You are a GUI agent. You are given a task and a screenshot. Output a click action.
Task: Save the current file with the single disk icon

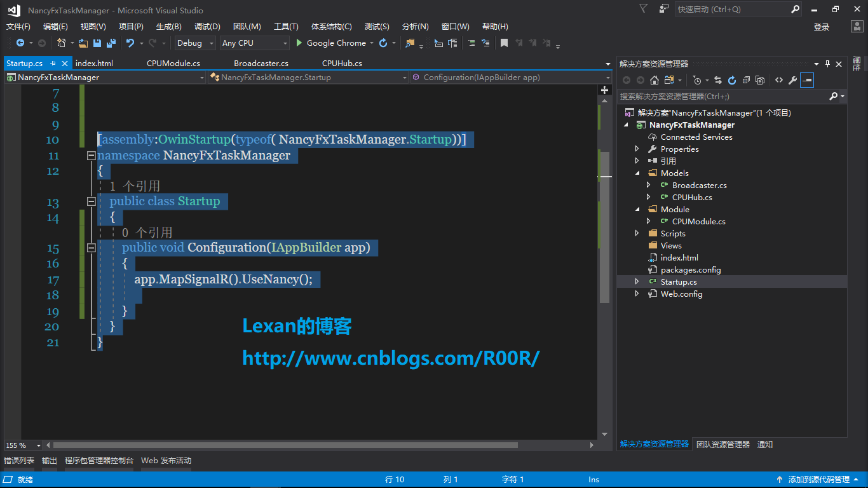(97, 43)
